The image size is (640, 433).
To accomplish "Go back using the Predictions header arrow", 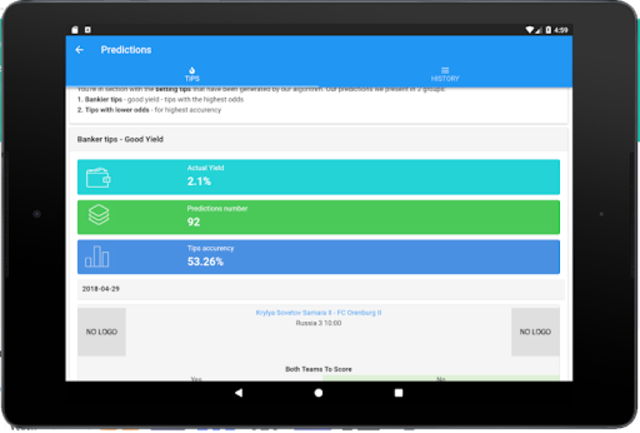I will [80, 50].
